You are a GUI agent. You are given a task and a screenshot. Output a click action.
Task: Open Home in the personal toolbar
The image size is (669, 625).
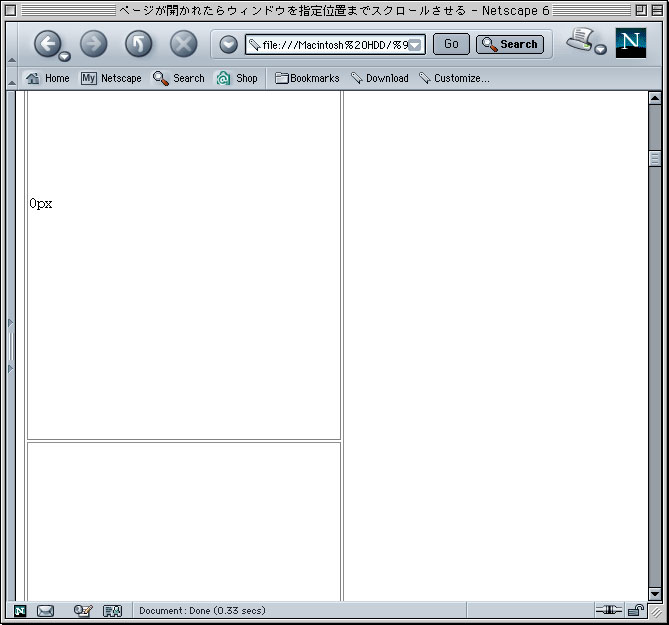(47, 78)
